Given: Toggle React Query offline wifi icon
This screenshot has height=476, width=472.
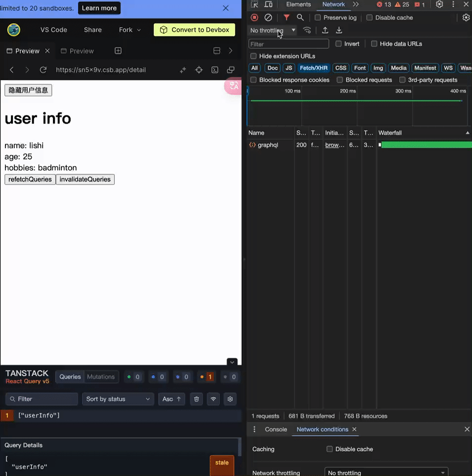Looking at the screenshot, I should coord(213,399).
